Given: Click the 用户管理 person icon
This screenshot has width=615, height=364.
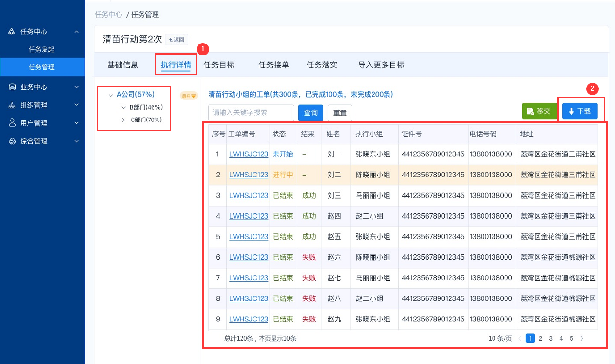Looking at the screenshot, I should tap(12, 123).
